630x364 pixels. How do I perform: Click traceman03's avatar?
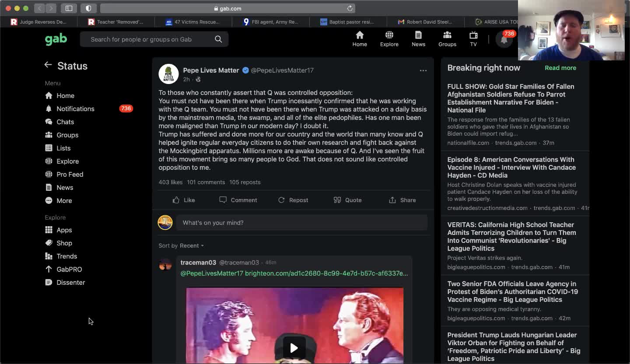(x=165, y=264)
